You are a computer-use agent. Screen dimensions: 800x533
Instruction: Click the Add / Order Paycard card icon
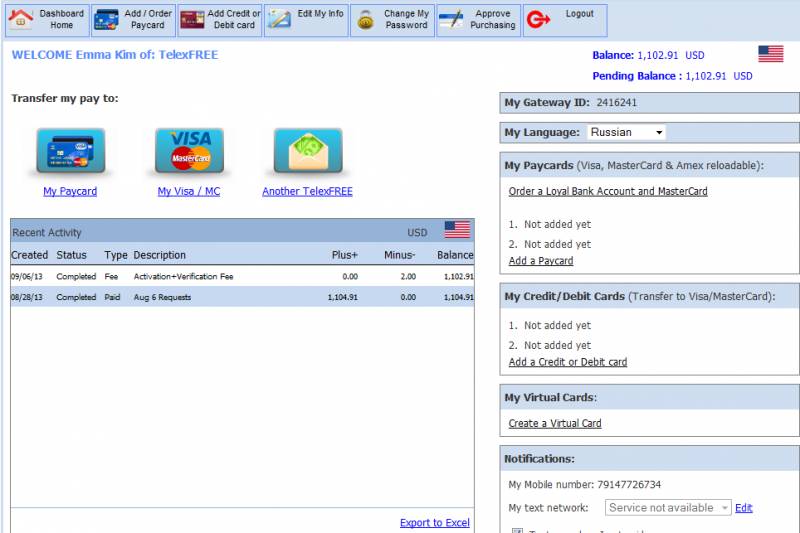point(106,19)
